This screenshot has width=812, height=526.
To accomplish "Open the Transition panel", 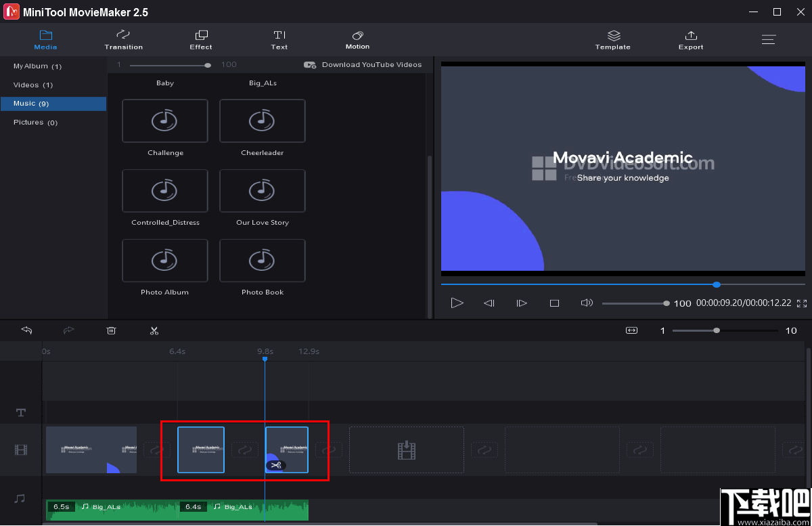I will (x=123, y=39).
